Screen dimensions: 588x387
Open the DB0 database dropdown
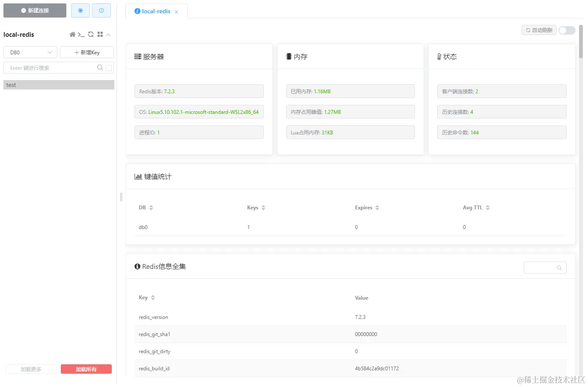point(30,52)
